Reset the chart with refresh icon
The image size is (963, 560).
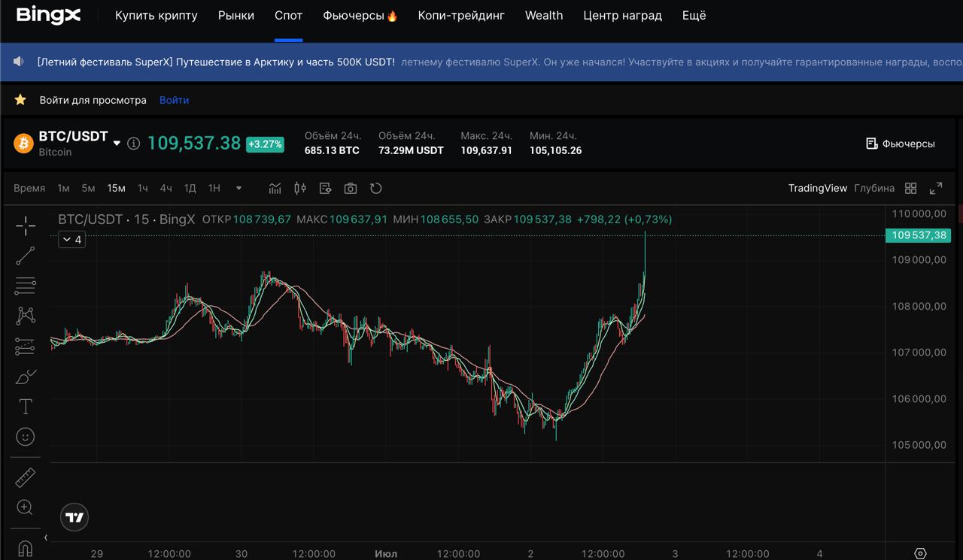[376, 188]
